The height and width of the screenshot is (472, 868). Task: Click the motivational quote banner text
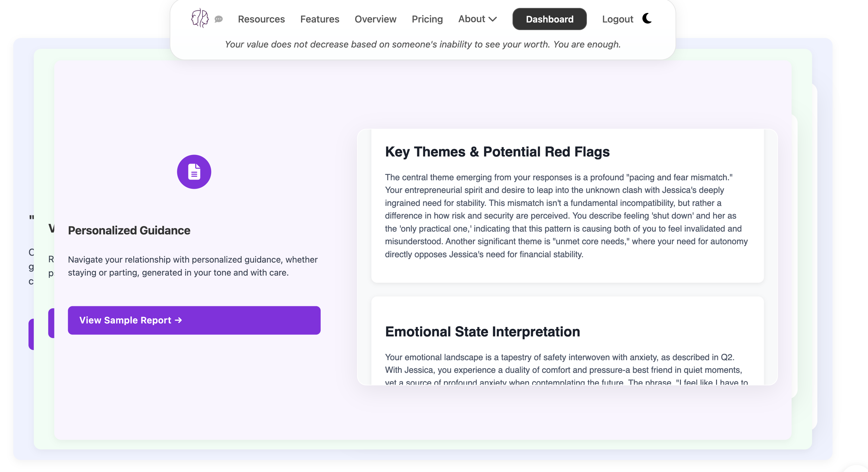[x=423, y=44]
